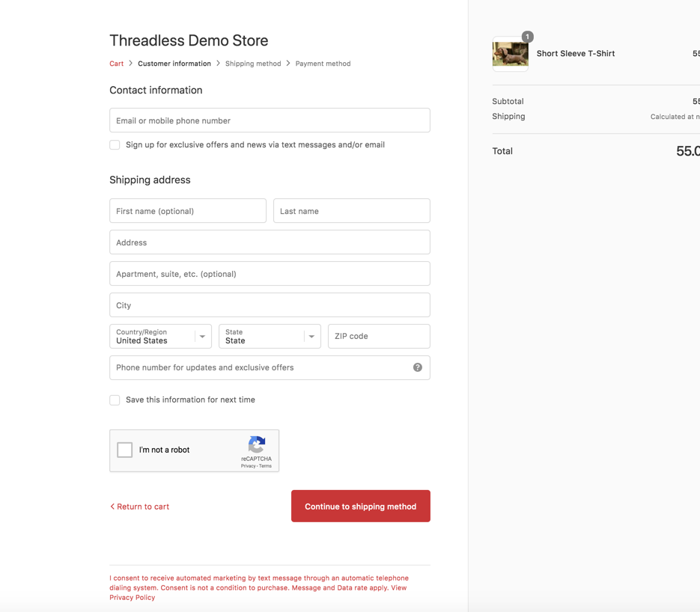The width and height of the screenshot is (700, 612).
Task: Click Return to cart link
Action: [140, 507]
